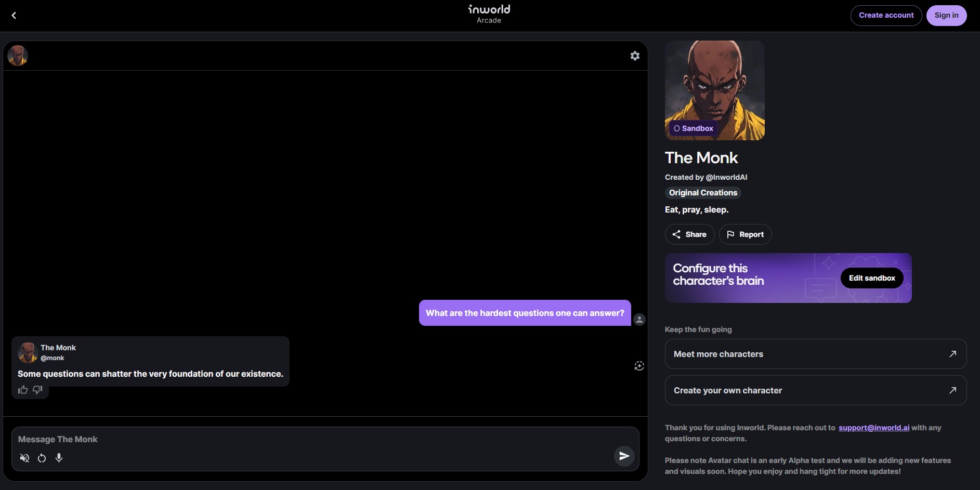This screenshot has width=980, height=490.
Task: Activate the microphone for voice input
Action: click(x=59, y=458)
